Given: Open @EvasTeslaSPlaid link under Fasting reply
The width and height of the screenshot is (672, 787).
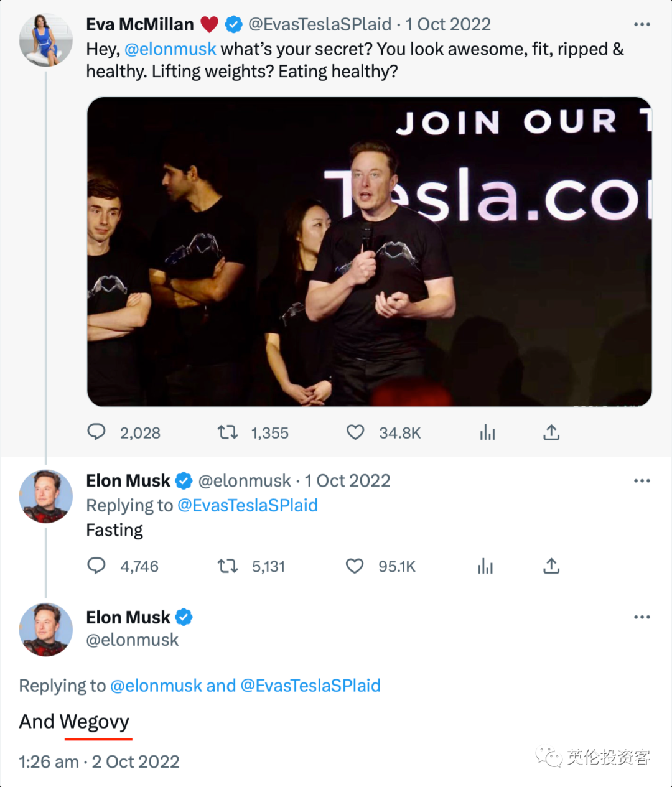Looking at the screenshot, I should pyautogui.click(x=248, y=505).
